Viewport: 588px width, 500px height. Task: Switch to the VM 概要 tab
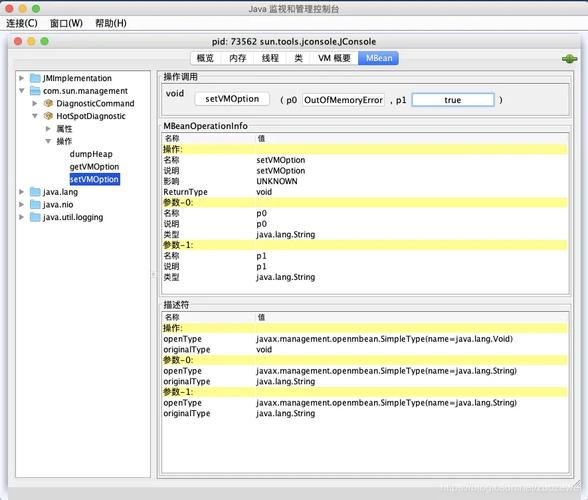[x=334, y=58]
